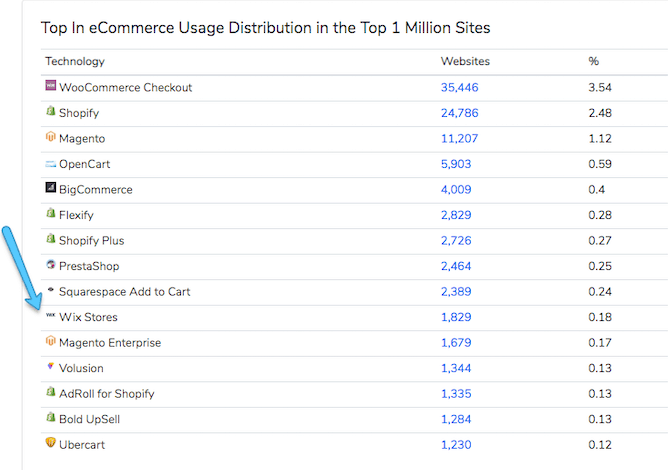668x470 pixels.
Task: Click the 2.48 percentage value
Action: (600, 113)
